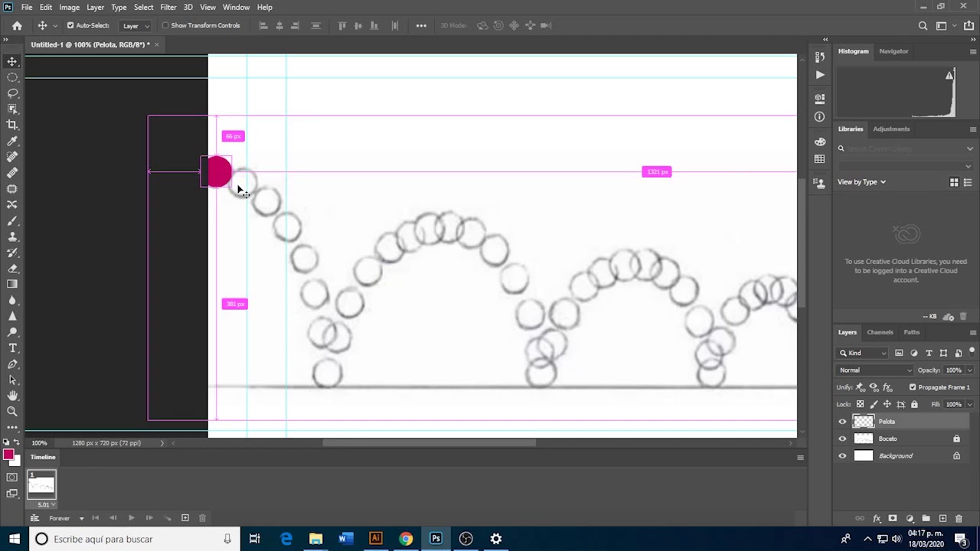Add a layer style with fx button
The width and height of the screenshot is (980, 551).
point(876,519)
